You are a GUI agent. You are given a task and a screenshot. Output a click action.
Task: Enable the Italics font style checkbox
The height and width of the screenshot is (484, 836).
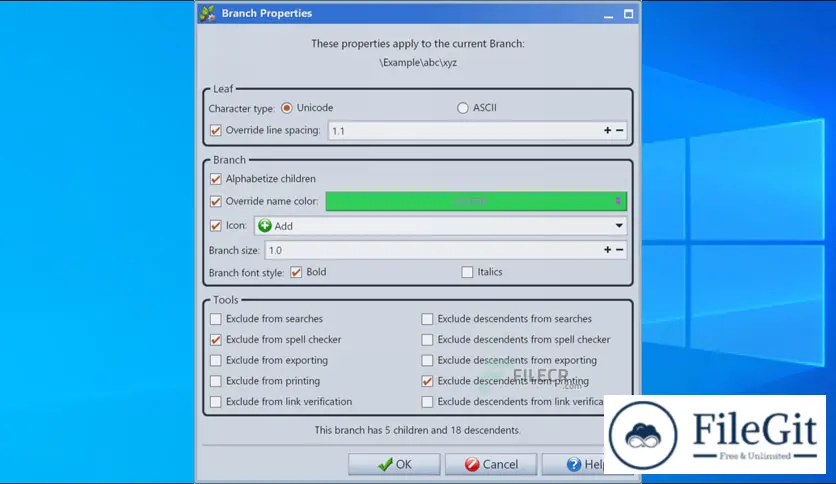pos(467,272)
